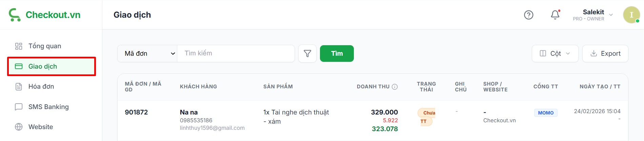This screenshot has height=141, width=644.
Task: Open Website section in sidebar
Action: pyautogui.click(x=40, y=127)
